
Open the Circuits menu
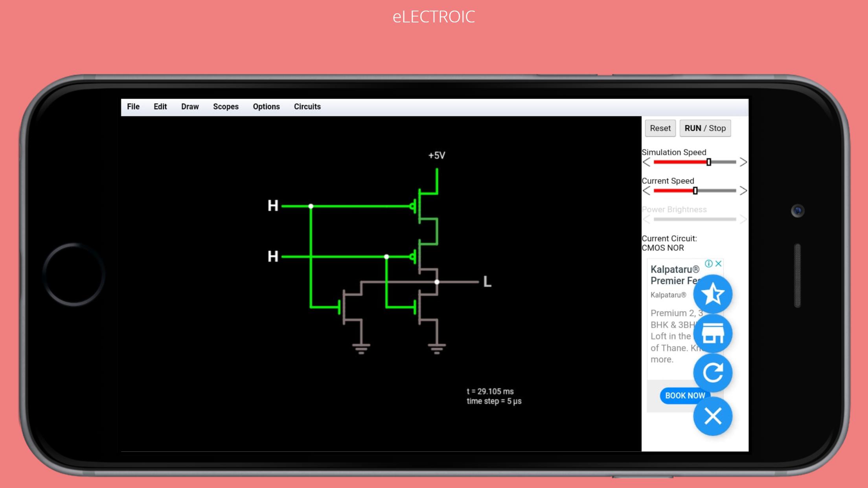[307, 106]
